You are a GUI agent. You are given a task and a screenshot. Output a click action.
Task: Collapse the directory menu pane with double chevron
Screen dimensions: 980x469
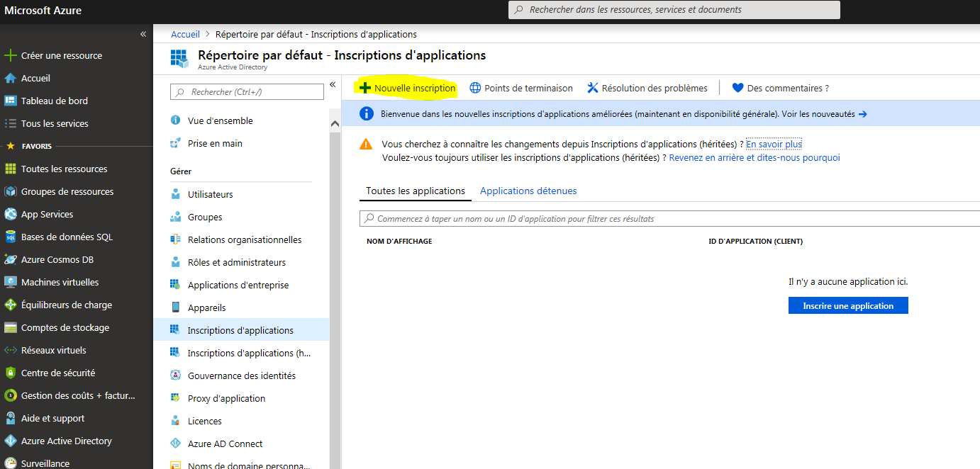pos(333,85)
